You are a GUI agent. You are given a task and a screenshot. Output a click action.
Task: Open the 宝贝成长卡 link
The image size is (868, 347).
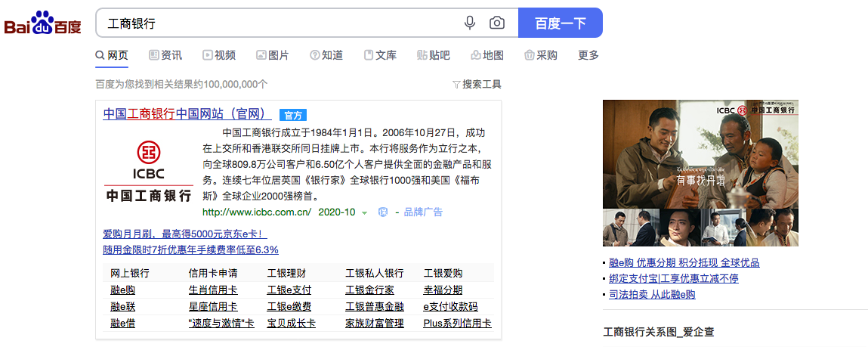coord(292,323)
